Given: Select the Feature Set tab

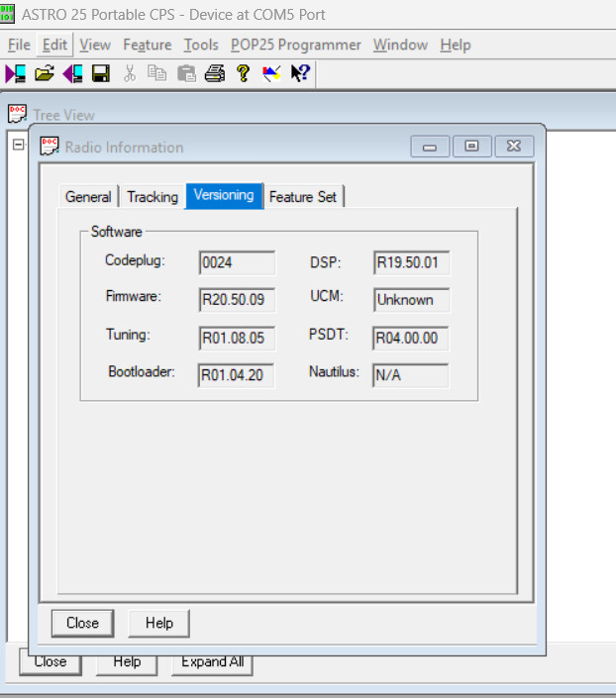Looking at the screenshot, I should [303, 197].
